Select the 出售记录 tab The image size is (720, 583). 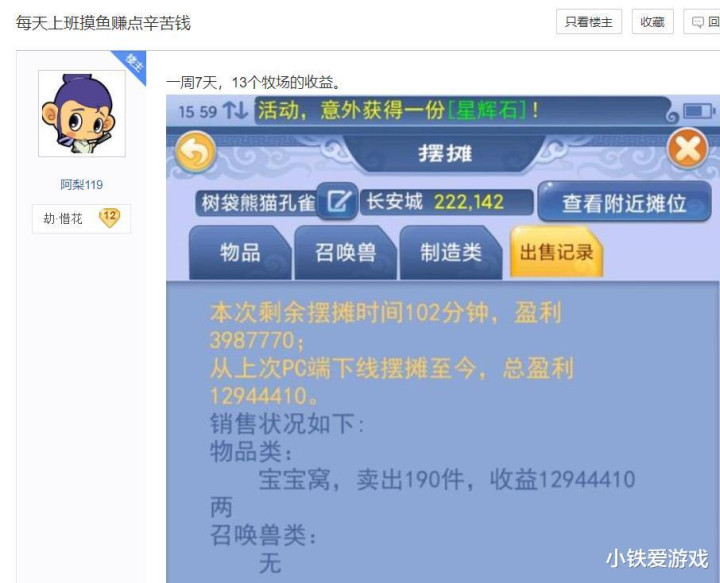(556, 252)
